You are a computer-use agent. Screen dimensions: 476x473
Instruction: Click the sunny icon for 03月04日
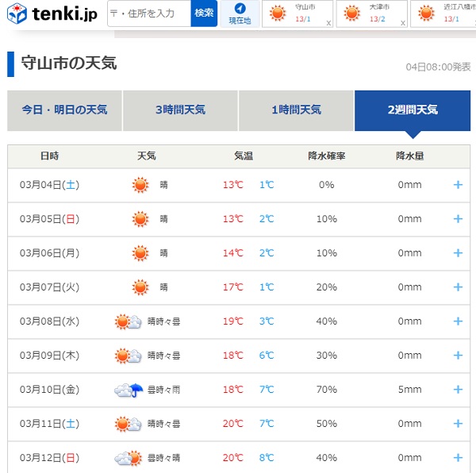pyautogui.click(x=140, y=185)
